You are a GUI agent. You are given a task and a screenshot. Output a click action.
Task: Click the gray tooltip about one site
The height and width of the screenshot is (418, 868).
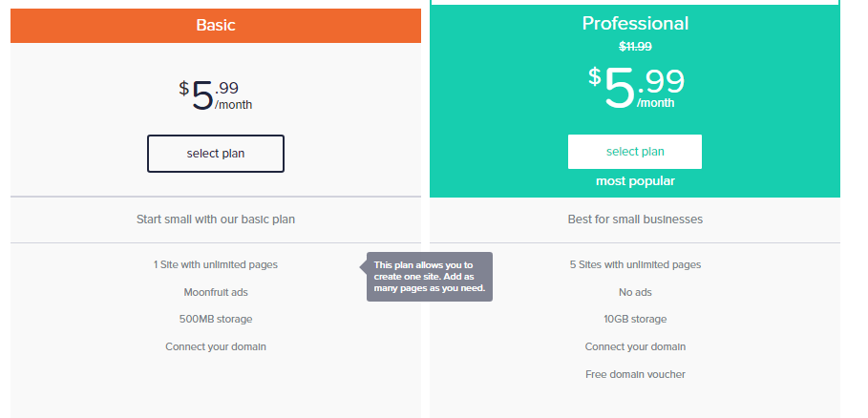tap(431, 277)
